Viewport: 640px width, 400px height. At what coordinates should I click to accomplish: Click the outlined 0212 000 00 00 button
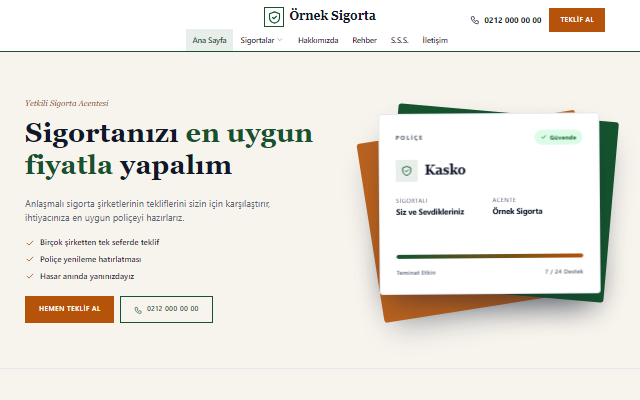(167, 309)
